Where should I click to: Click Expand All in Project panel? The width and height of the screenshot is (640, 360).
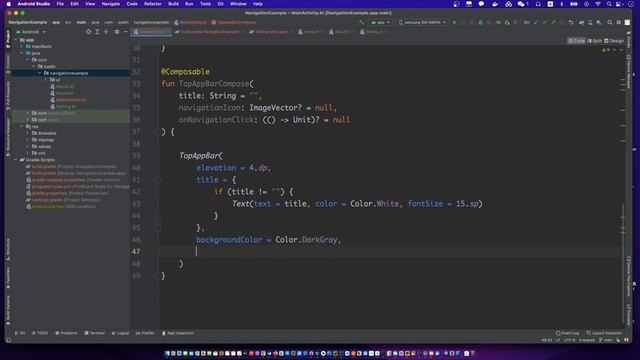point(98,31)
